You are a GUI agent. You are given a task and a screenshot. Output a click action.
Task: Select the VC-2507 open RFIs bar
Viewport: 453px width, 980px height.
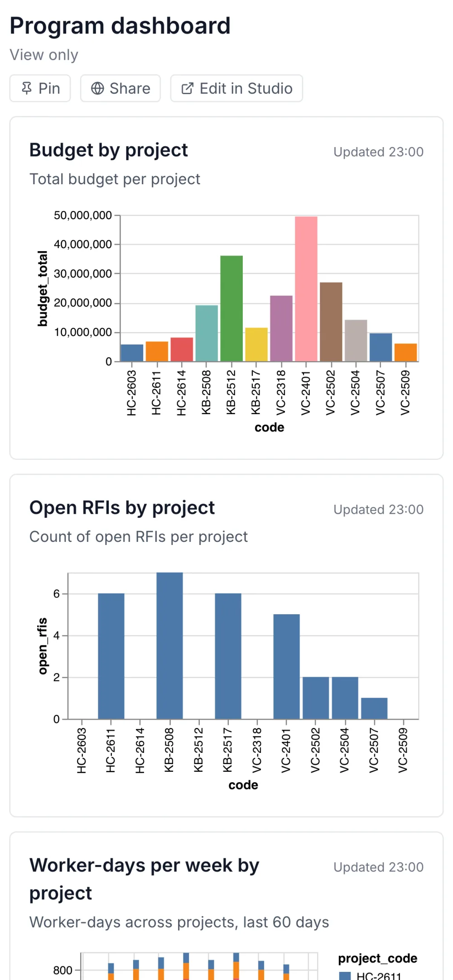(x=374, y=708)
